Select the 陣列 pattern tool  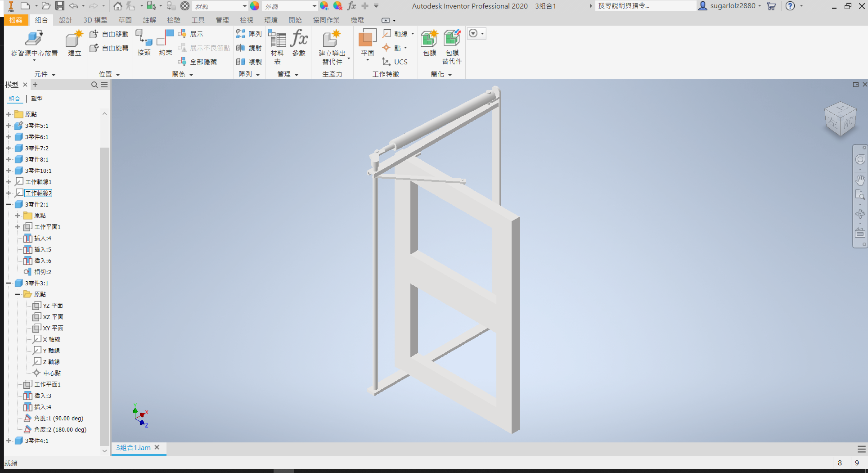click(x=249, y=34)
